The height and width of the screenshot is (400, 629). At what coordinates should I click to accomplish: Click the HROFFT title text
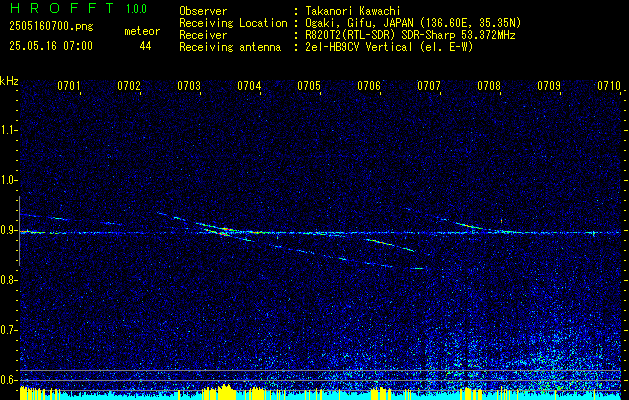pyautogui.click(x=62, y=8)
